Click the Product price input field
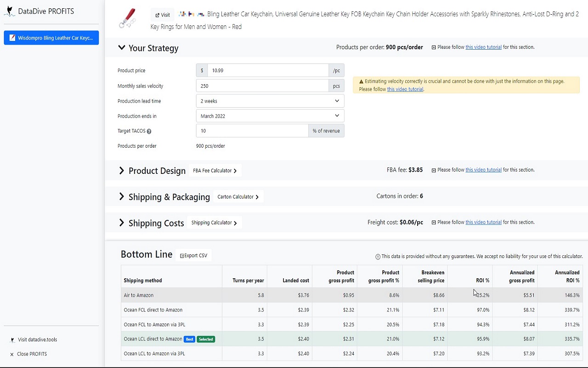Screen dimensions: 588x368 (267, 70)
